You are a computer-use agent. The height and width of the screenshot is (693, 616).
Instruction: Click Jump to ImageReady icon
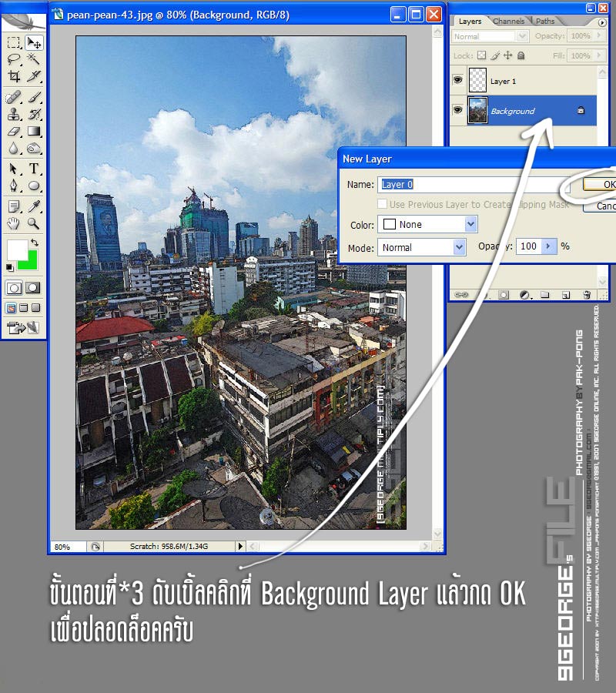23,327
